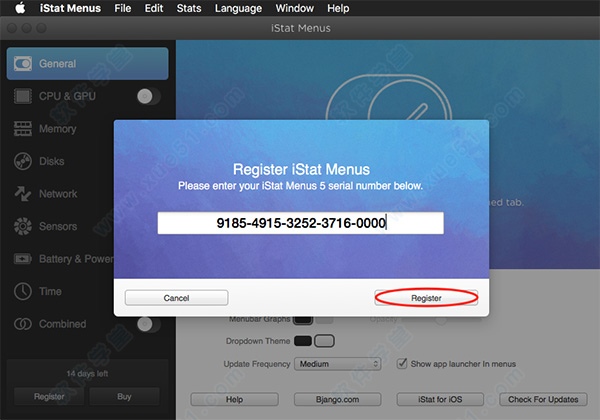
Task: Click Check For Updates button
Action: [543, 399]
